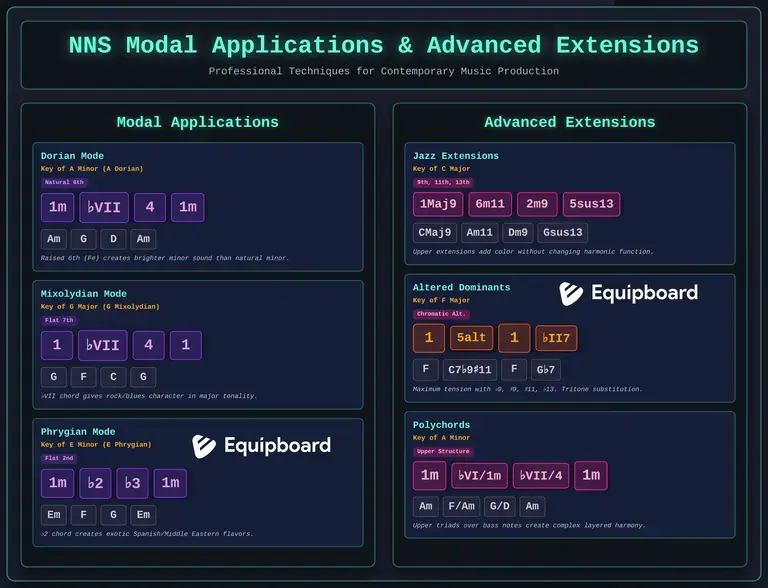The width and height of the screenshot is (768, 588).
Task: Click the F/Am chord box
Action: click(461, 507)
